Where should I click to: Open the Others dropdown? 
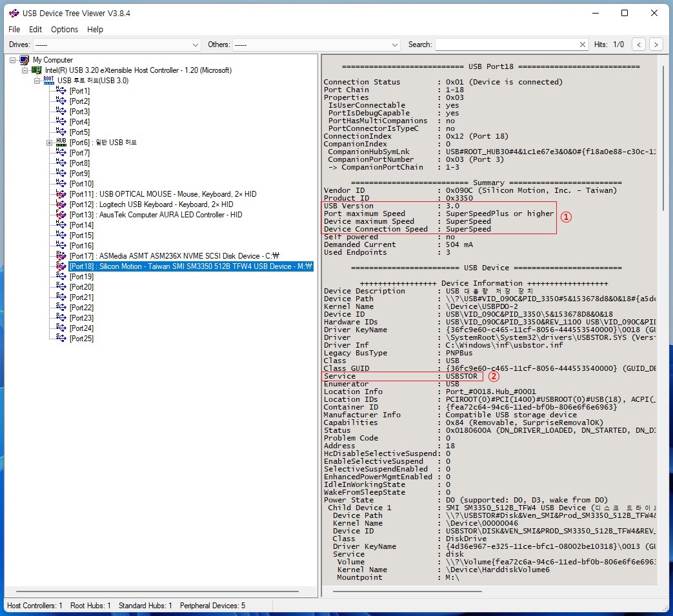(x=316, y=45)
